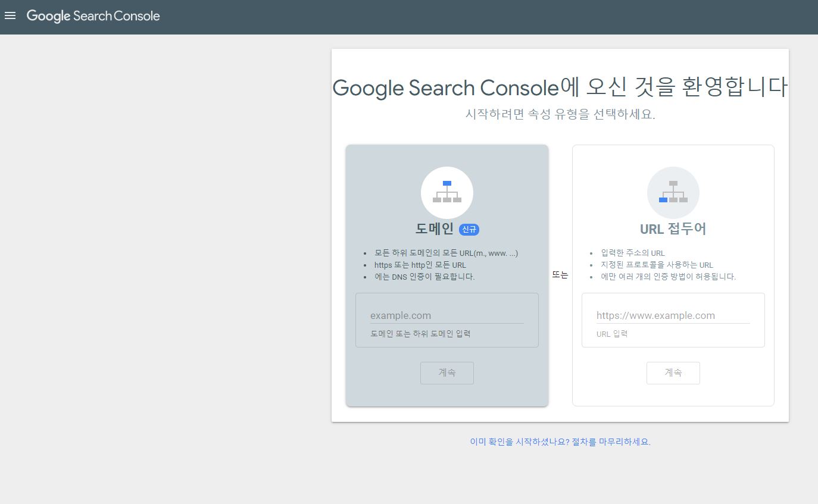
Task: Click 계속 button under the domain field
Action: tap(447, 372)
